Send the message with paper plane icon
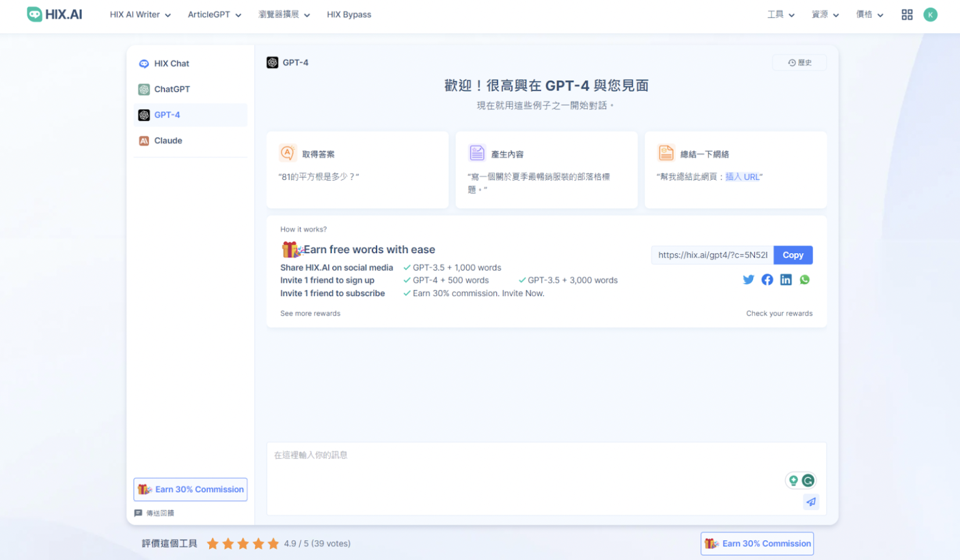960x560 pixels. click(x=811, y=502)
